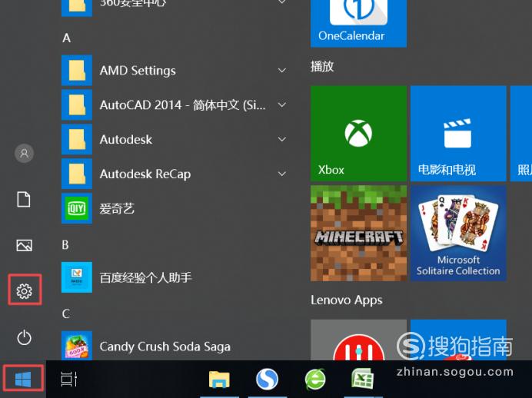Click the Power button icon

tap(24, 337)
